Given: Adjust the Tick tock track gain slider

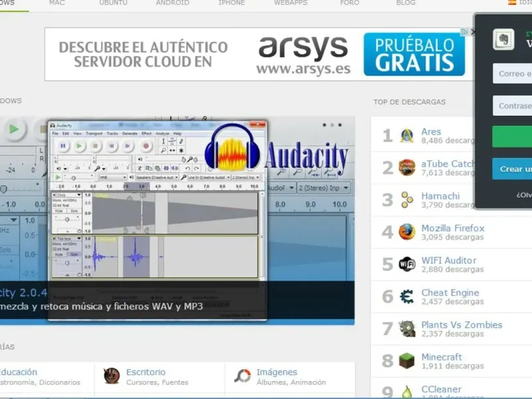Looking at the screenshot, I should point(67,263).
